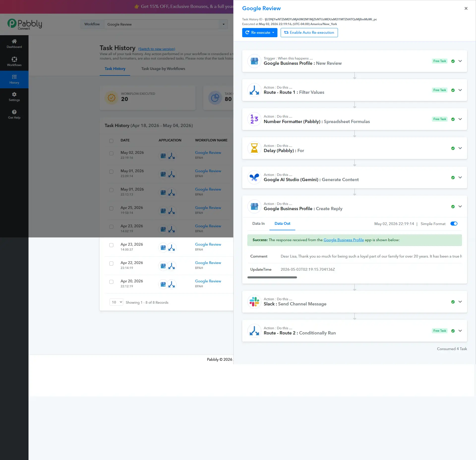This screenshot has width=476, height=460.
Task: Click the Delay hourglass step icon
Action: click(x=254, y=148)
